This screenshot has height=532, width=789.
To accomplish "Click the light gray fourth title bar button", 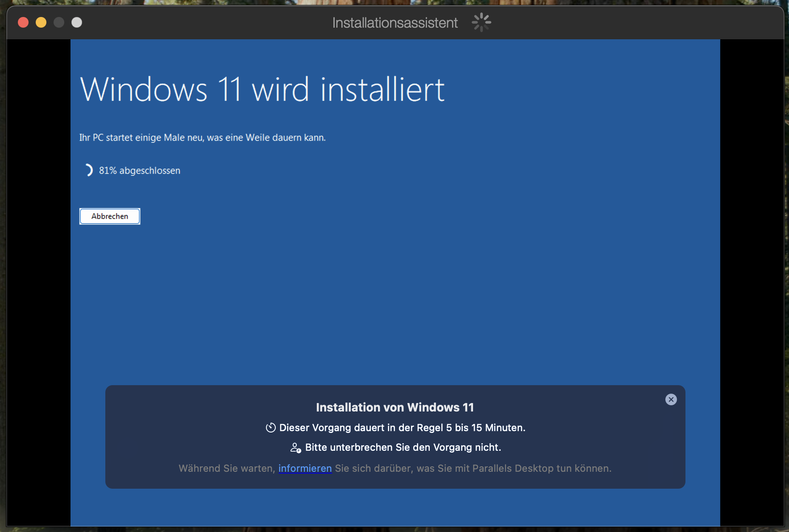I will (x=77, y=22).
